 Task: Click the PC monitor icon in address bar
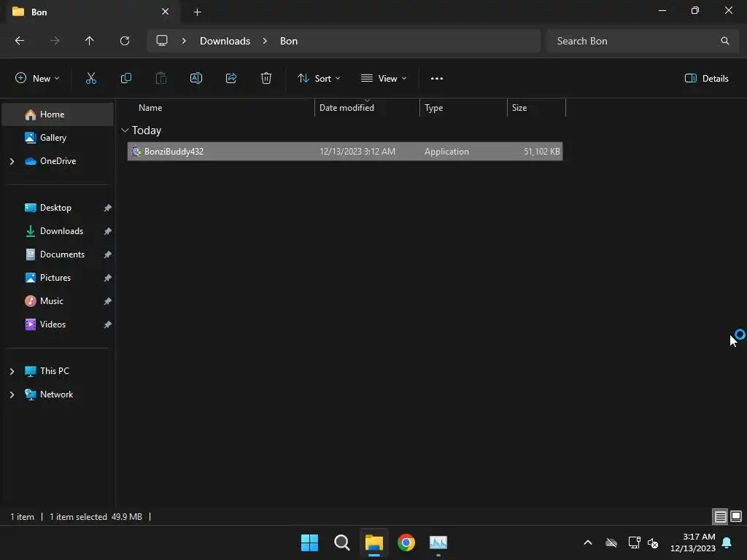click(x=162, y=41)
